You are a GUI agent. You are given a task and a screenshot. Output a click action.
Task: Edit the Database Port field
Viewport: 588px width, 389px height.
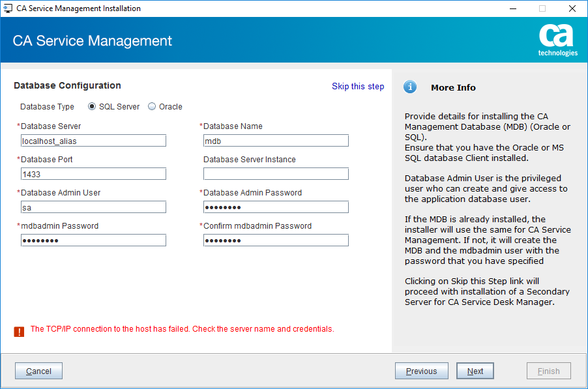[x=93, y=174]
